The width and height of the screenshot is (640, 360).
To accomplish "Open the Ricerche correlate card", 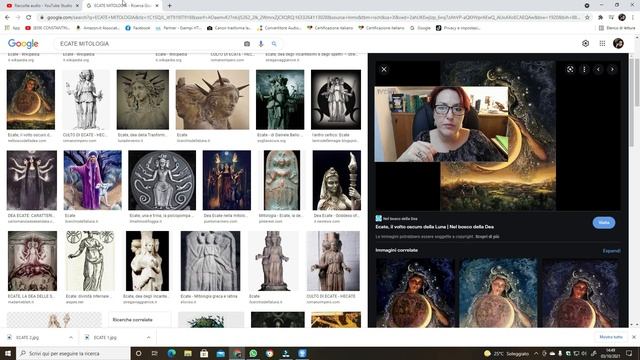I will [140, 320].
